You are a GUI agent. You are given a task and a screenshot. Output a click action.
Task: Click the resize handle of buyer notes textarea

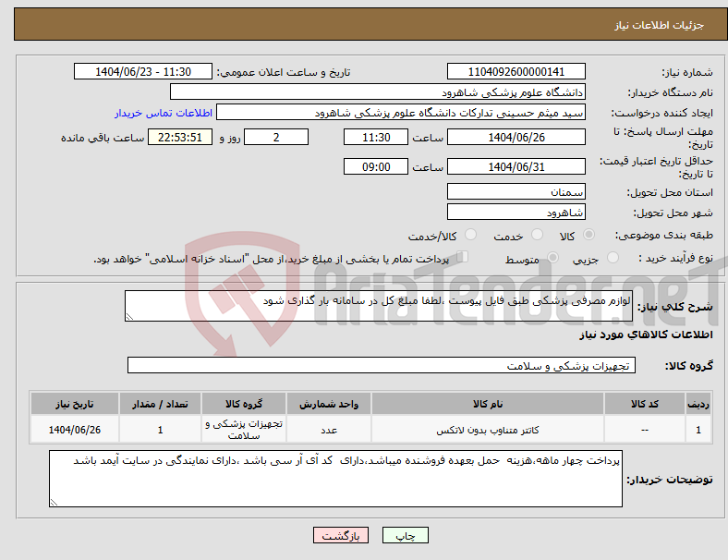pyautogui.click(x=54, y=503)
